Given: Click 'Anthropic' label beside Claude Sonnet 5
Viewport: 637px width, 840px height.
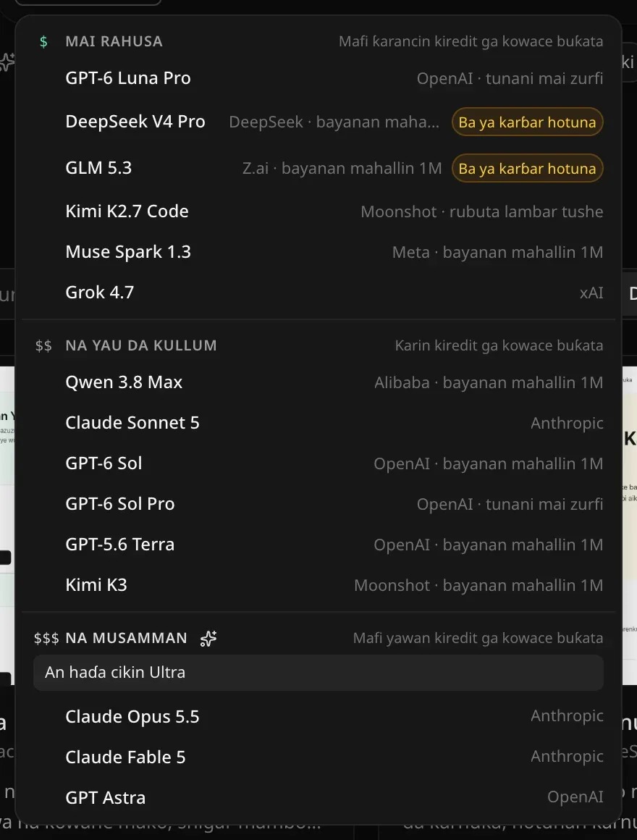Looking at the screenshot, I should [567, 423].
